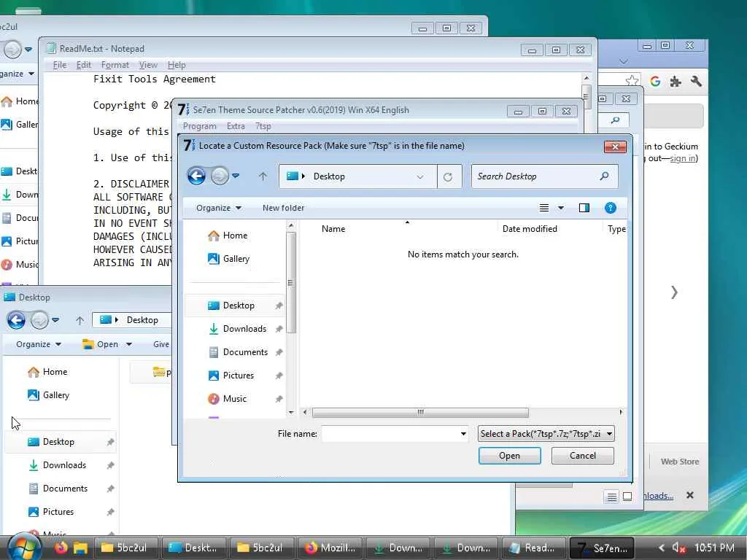747x560 pixels.
Task: Open the Edit menu in Notepad
Action: point(83,65)
